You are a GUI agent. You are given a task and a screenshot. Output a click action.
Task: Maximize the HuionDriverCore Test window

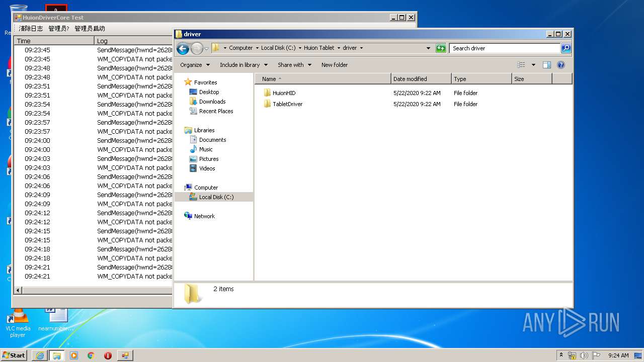point(401,18)
